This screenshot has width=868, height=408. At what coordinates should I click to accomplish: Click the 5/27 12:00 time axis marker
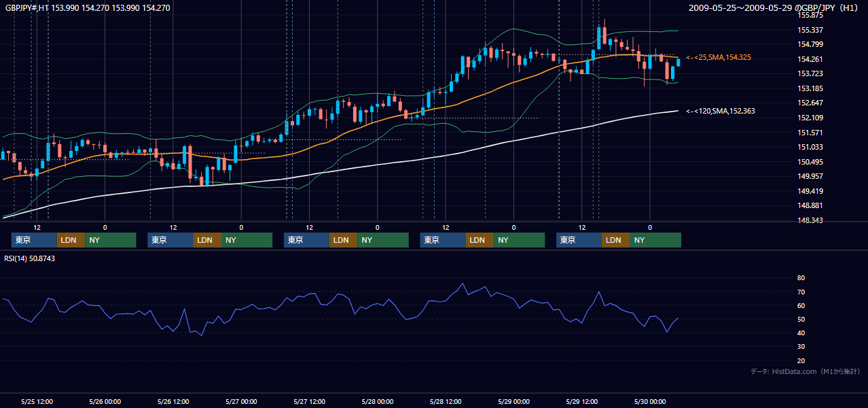pos(310,401)
